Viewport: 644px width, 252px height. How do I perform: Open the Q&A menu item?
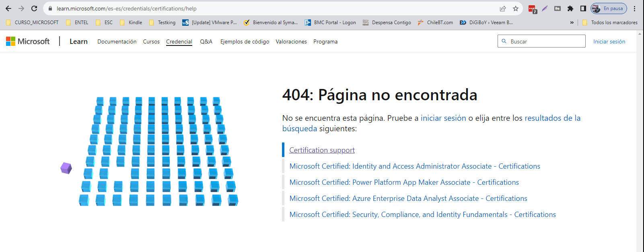point(206,41)
